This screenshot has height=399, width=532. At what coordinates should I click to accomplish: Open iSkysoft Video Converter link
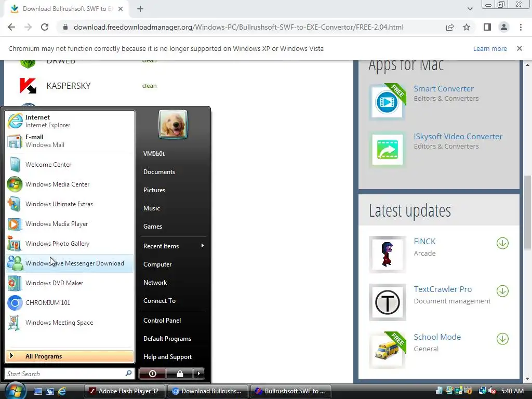[x=458, y=137]
